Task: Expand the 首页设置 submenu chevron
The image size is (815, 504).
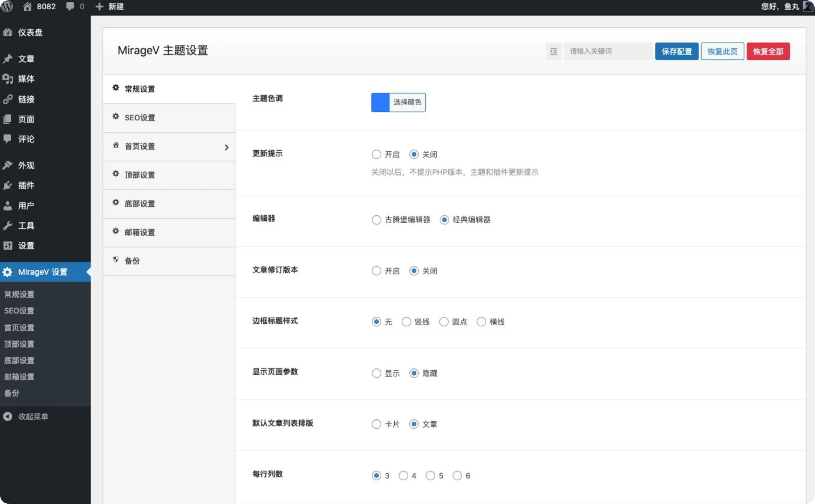Action: tap(226, 147)
